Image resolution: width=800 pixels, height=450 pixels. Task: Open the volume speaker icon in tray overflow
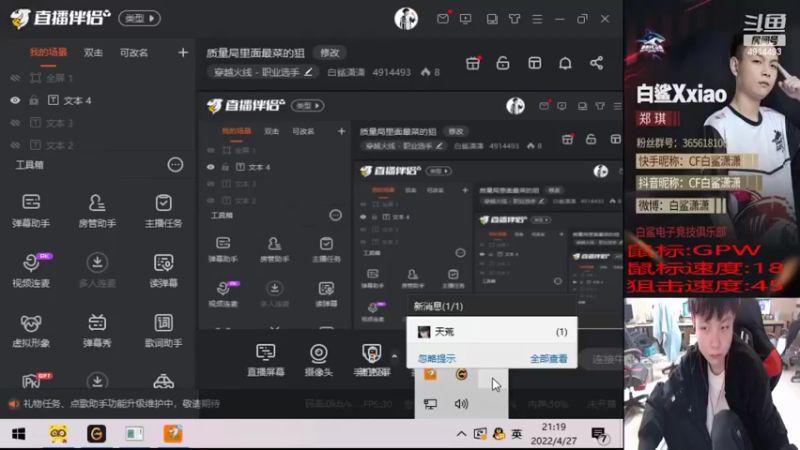[x=461, y=404]
